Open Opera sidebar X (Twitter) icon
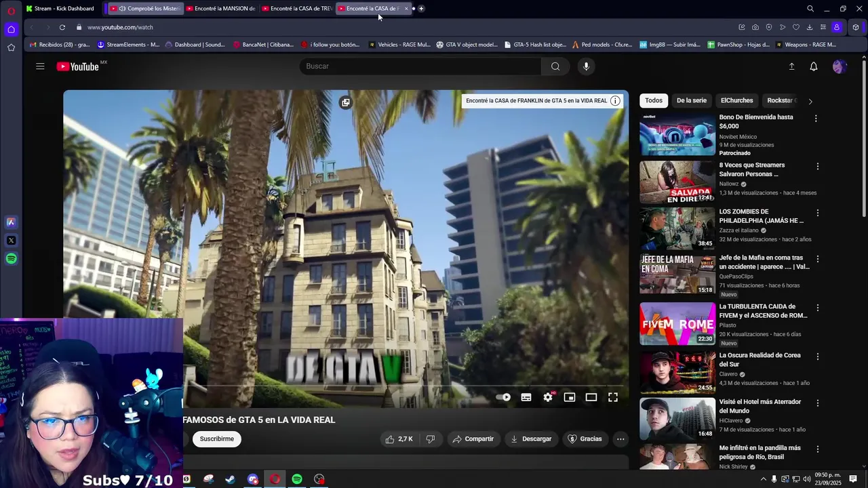This screenshot has width=868, height=488. [11, 241]
